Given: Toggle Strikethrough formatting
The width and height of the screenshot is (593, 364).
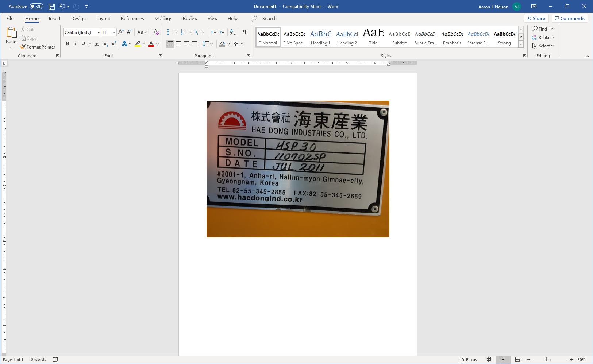Looking at the screenshot, I should coord(97,44).
